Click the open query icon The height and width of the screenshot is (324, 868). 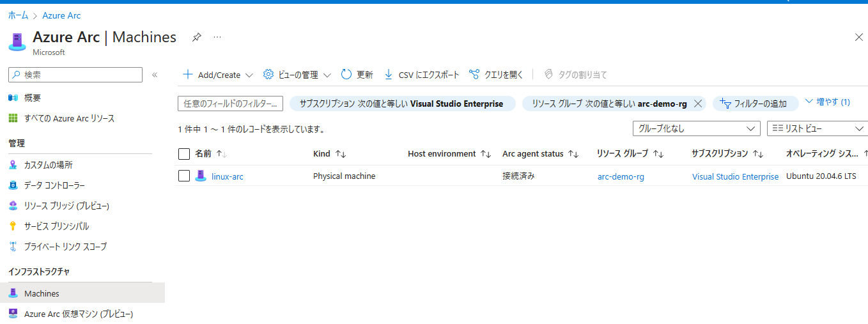click(474, 75)
